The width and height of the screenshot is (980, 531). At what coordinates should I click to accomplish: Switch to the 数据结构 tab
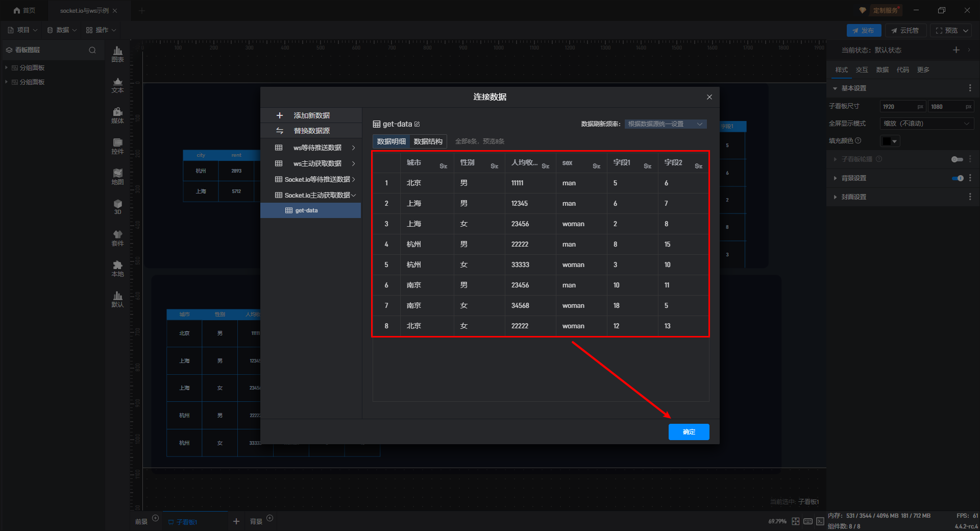click(428, 141)
